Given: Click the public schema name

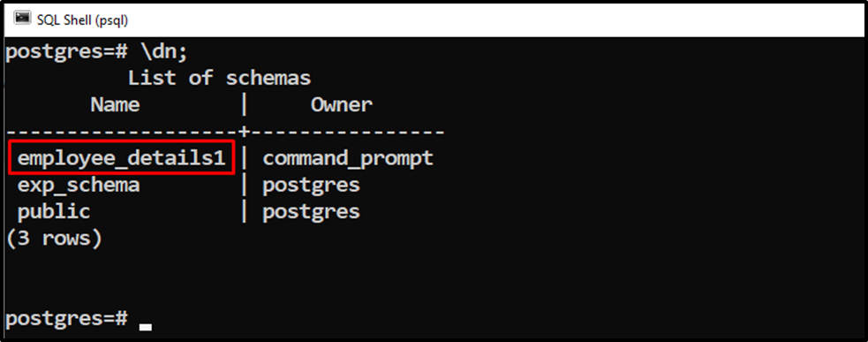Looking at the screenshot, I should point(54,212).
